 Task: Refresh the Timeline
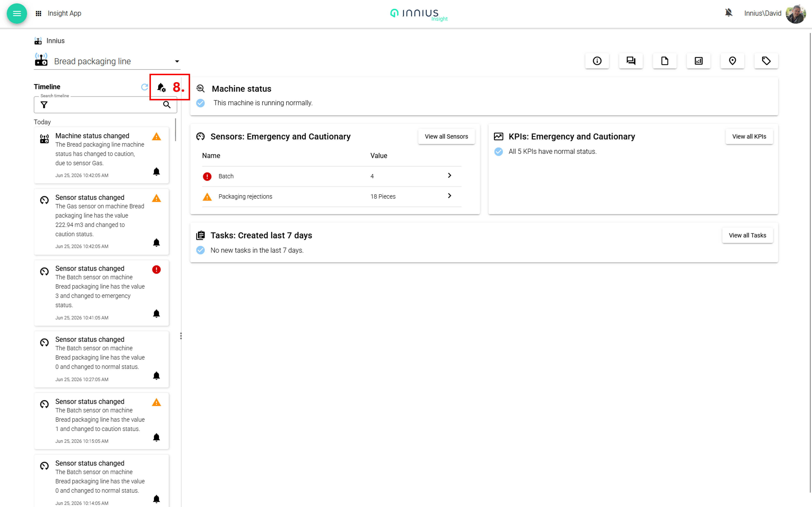tap(145, 87)
